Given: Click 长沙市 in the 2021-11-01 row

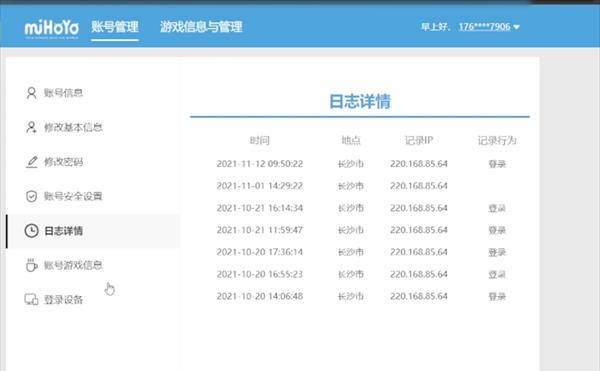Looking at the screenshot, I should point(351,186).
